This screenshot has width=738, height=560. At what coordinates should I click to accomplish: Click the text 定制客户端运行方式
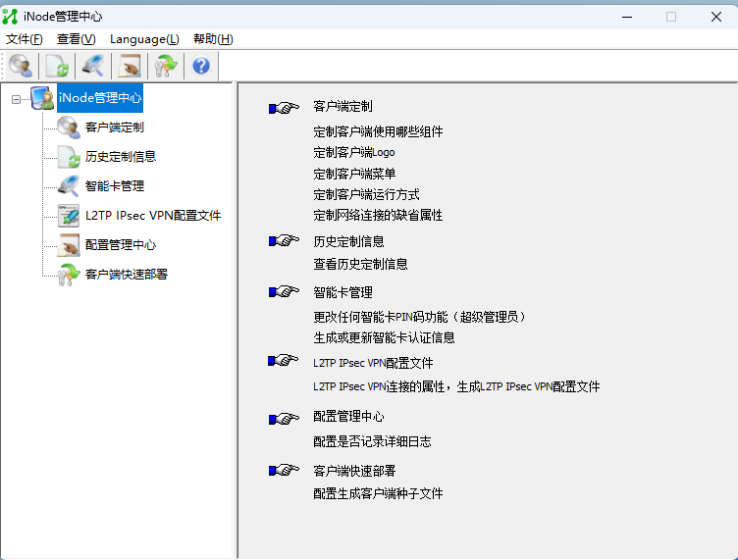pos(366,194)
